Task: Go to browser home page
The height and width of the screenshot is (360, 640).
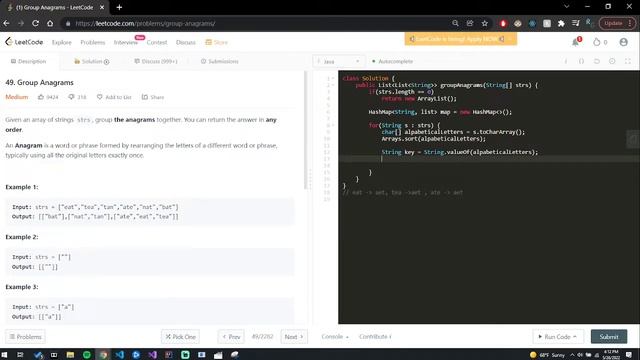Action: point(50,23)
